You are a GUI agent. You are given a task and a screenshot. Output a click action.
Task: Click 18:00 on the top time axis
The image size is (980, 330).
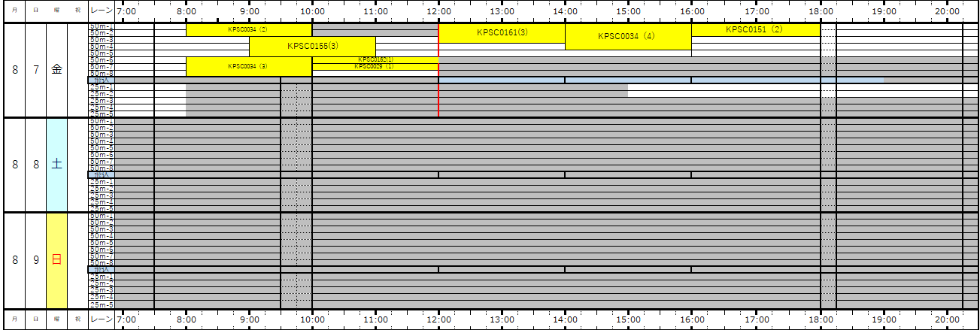820,11
